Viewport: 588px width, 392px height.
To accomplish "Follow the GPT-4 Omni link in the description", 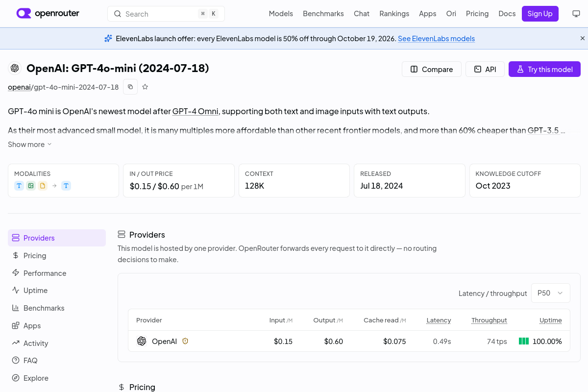I will tap(196, 111).
